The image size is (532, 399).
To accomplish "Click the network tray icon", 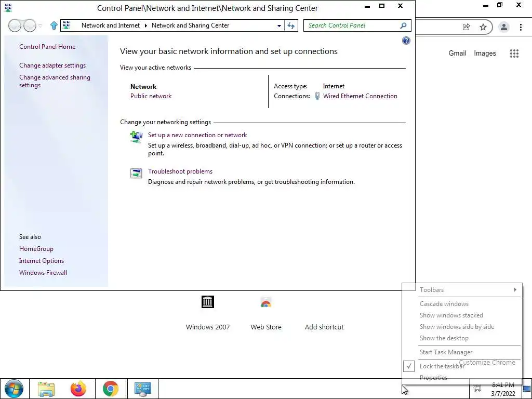I will 477,389.
